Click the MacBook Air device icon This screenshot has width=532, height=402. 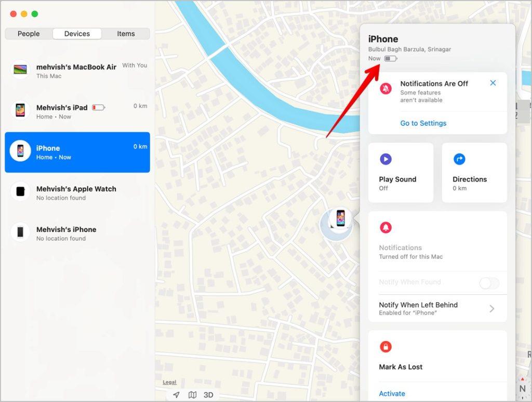click(x=20, y=70)
